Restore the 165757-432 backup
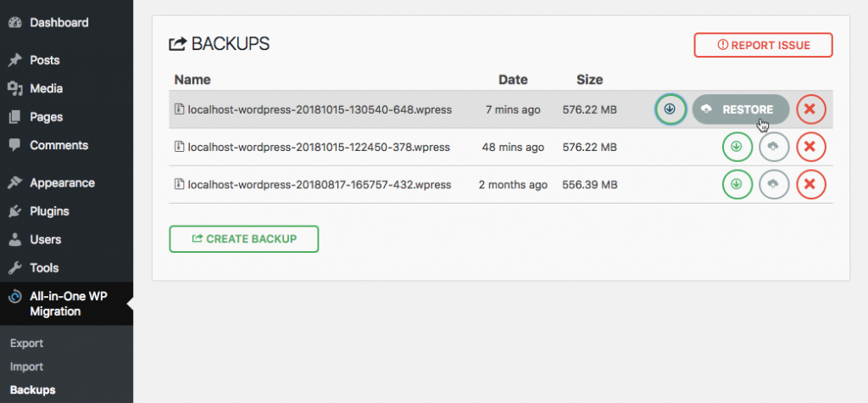 [774, 185]
